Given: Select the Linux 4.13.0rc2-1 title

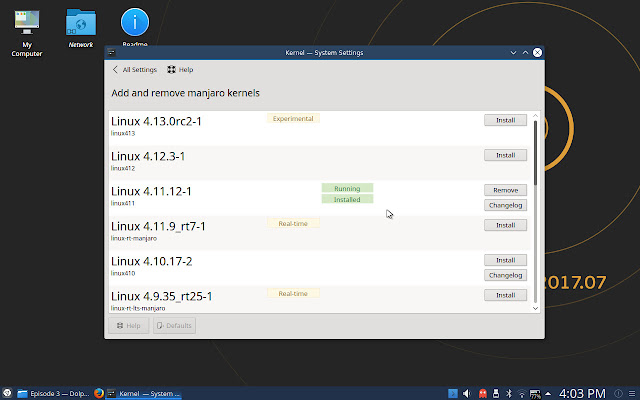Looking at the screenshot, I should click(156, 121).
